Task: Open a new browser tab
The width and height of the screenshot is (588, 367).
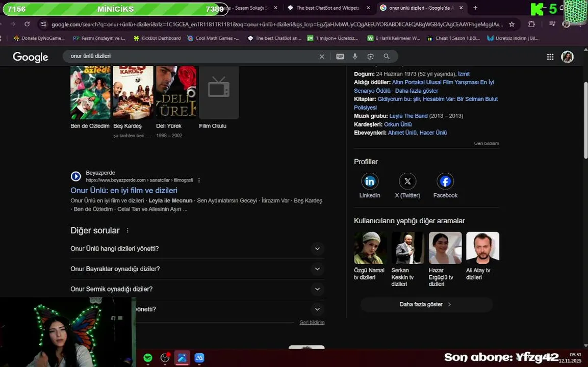Action: [x=475, y=8]
